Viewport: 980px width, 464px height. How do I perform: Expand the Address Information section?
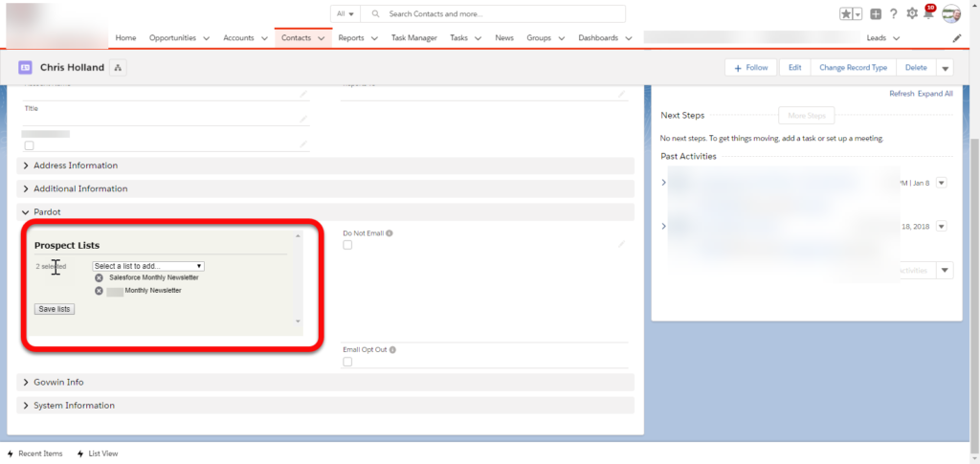(76, 166)
